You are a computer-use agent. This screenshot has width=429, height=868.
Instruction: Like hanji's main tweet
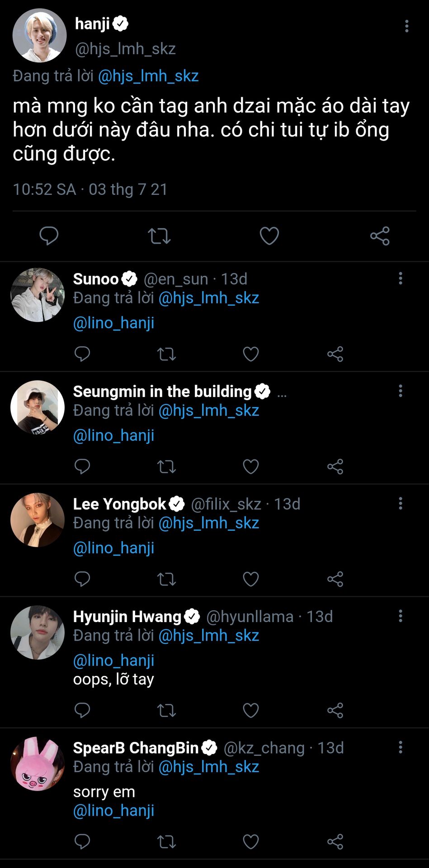click(x=269, y=236)
